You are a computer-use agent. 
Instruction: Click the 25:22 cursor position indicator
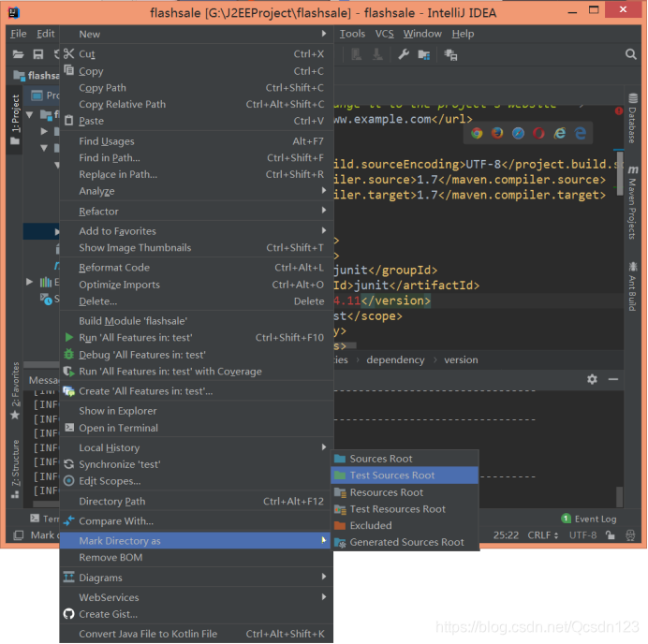tap(506, 535)
